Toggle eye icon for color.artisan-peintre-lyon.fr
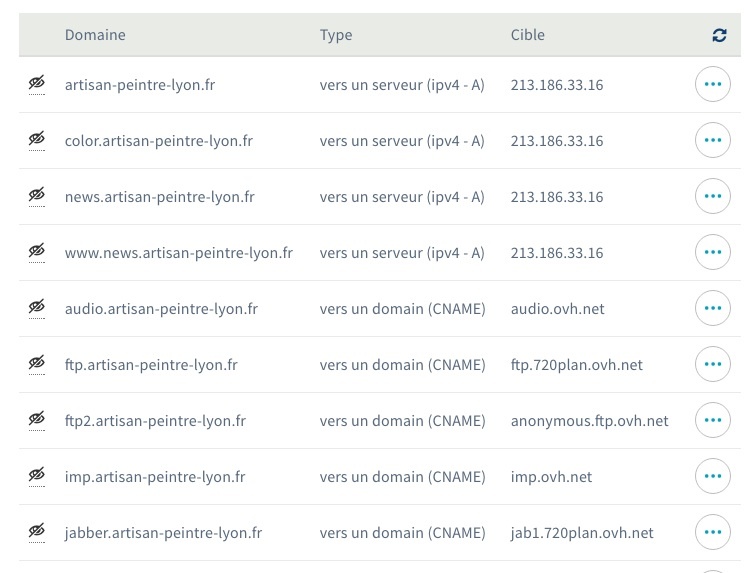 (x=37, y=141)
